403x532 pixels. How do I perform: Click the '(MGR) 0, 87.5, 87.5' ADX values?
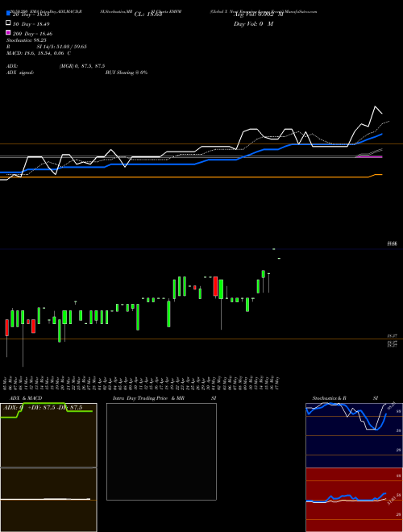(x=82, y=66)
